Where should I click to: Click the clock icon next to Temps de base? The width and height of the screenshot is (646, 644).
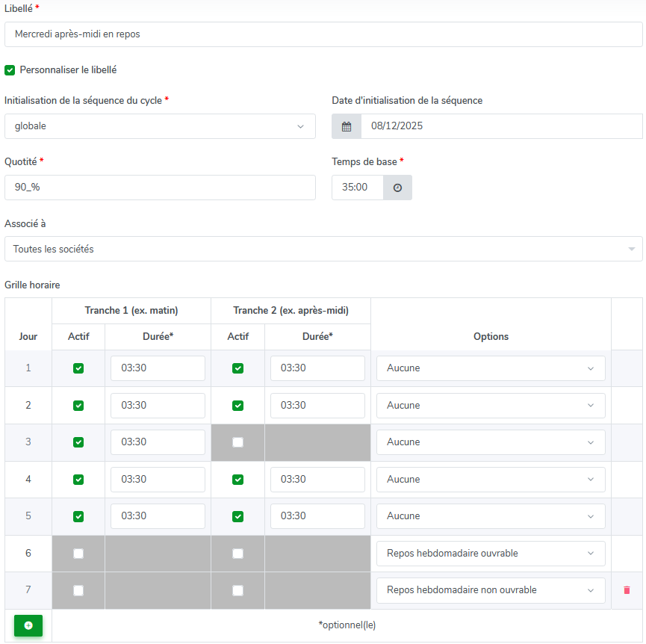pos(397,188)
